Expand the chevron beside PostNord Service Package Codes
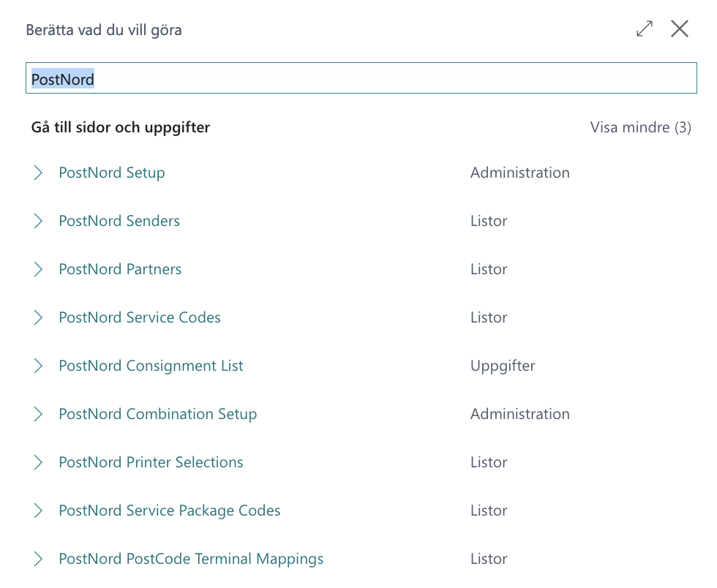The height and width of the screenshot is (588, 717). [x=38, y=511]
